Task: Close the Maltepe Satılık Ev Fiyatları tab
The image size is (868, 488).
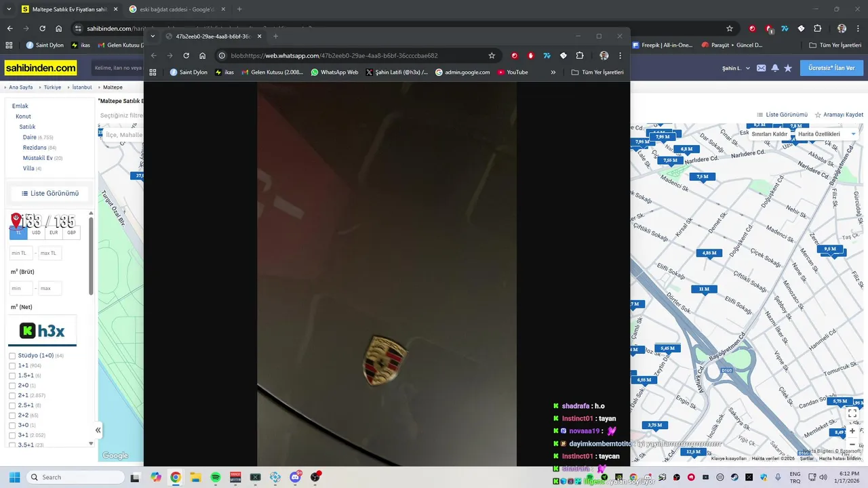Action: pos(115,9)
